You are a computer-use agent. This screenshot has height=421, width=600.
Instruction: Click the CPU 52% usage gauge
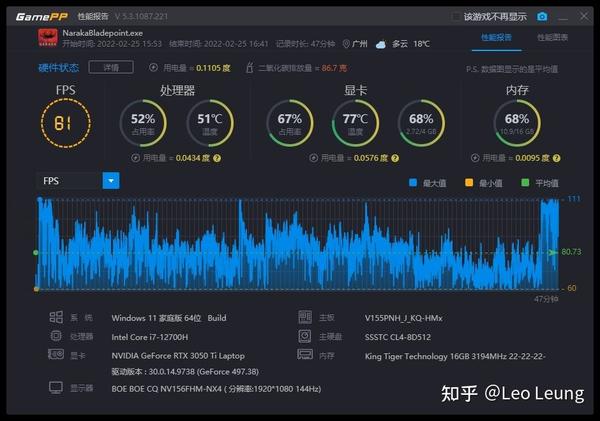click(143, 123)
